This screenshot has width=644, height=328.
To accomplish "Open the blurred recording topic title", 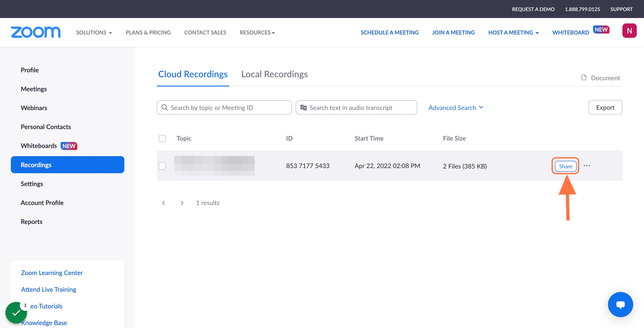I will pyautogui.click(x=214, y=166).
